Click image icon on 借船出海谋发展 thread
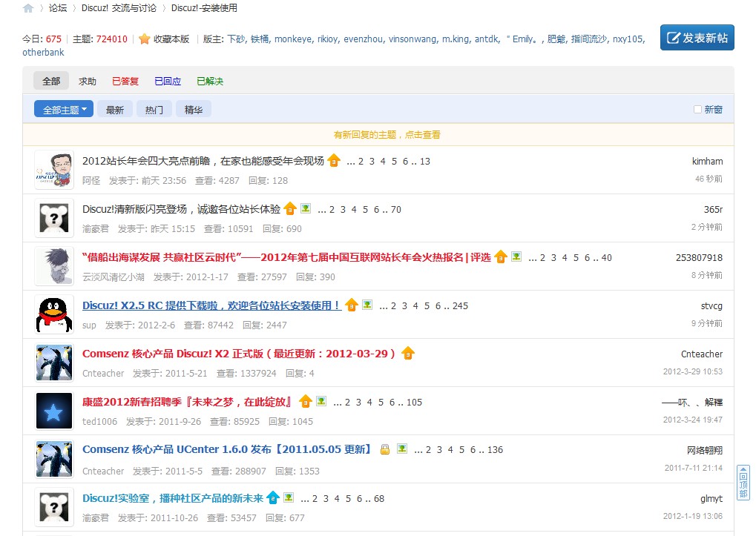Screen dimensions: 756x536 point(516,257)
